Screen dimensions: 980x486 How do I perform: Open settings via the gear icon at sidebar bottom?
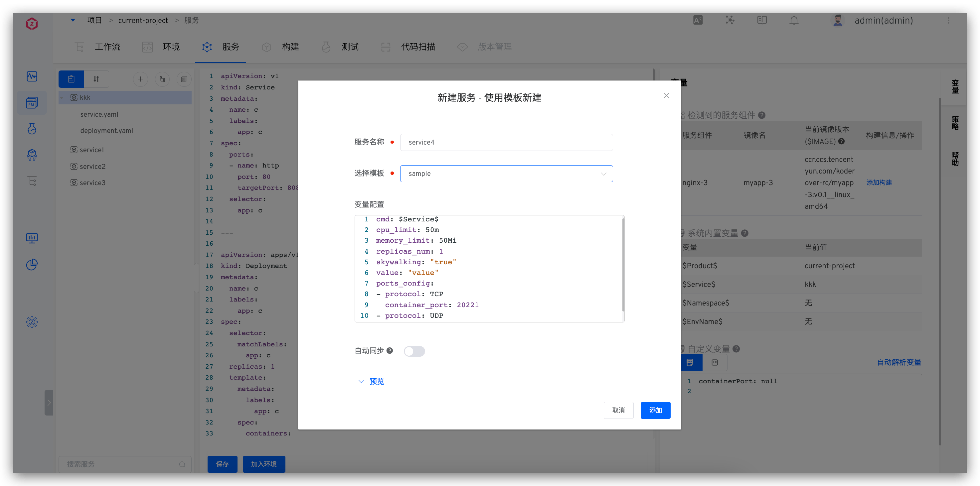coord(32,322)
